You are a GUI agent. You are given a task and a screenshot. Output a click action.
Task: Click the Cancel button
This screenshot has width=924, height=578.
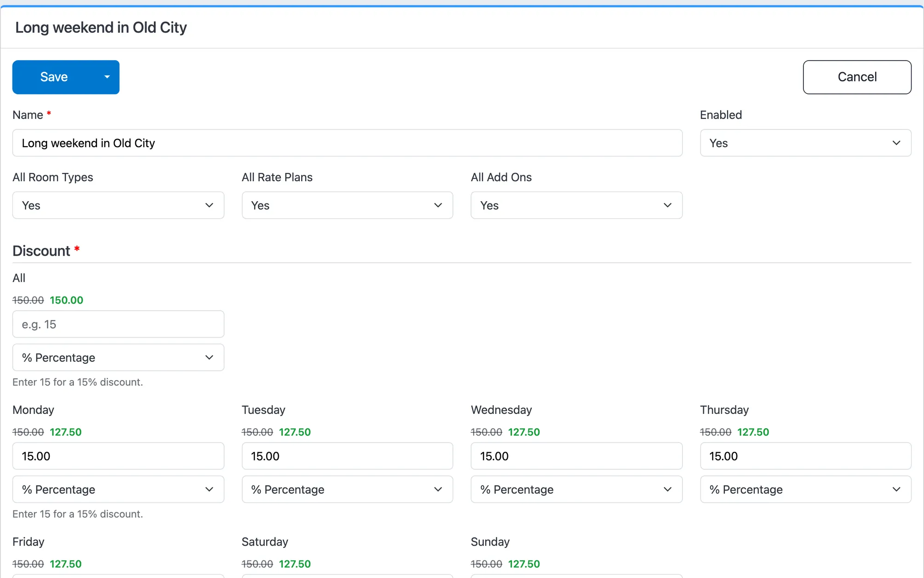tap(857, 77)
